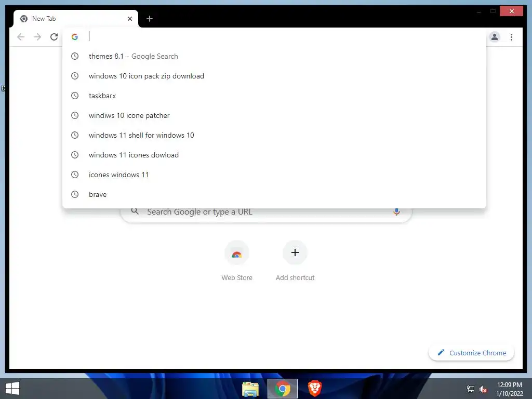Choose suggestion 'windiws 10 icone patcher'
Image resolution: width=532 pixels, height=399 pixels.
pyautogui.click(x=274, y=115)
